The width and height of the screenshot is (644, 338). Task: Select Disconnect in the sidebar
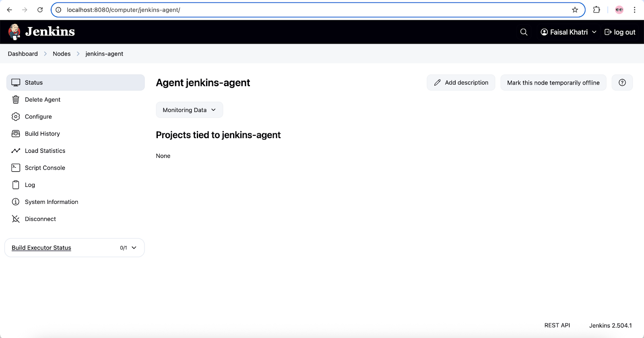[x=76, y=219]
